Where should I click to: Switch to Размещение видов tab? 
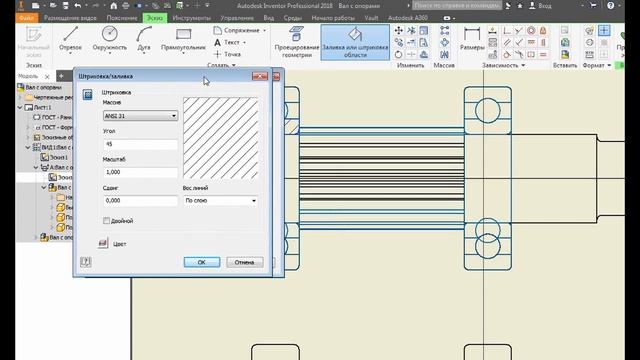point(70,18)
